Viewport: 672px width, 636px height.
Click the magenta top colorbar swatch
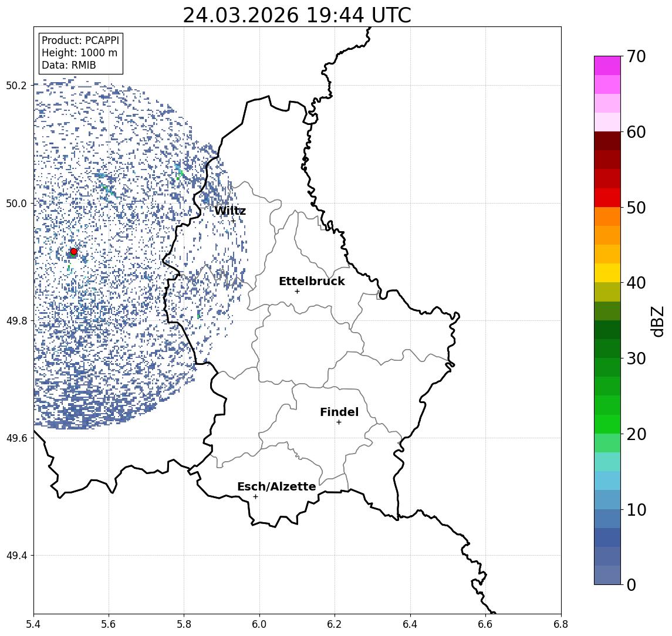(x=607, y=66)
